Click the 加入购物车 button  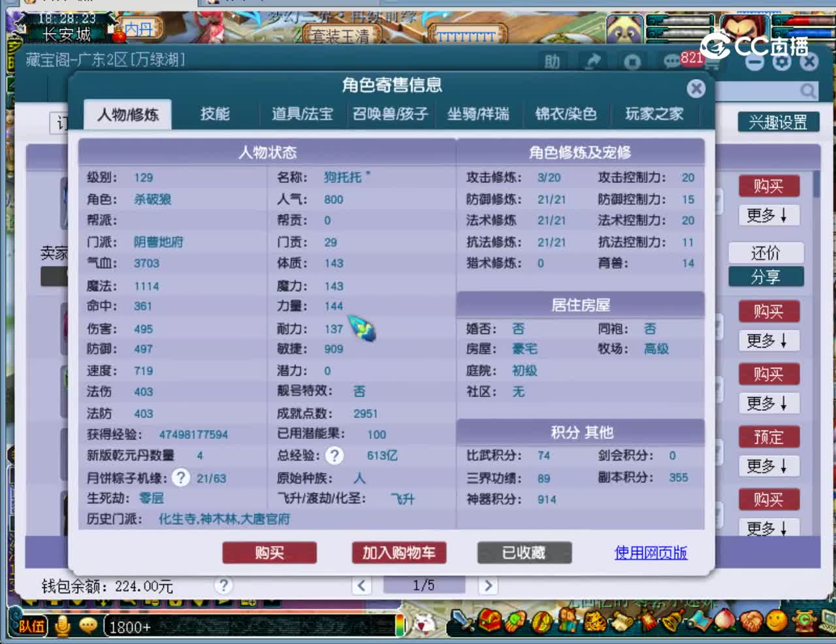[x=398, y=553]
